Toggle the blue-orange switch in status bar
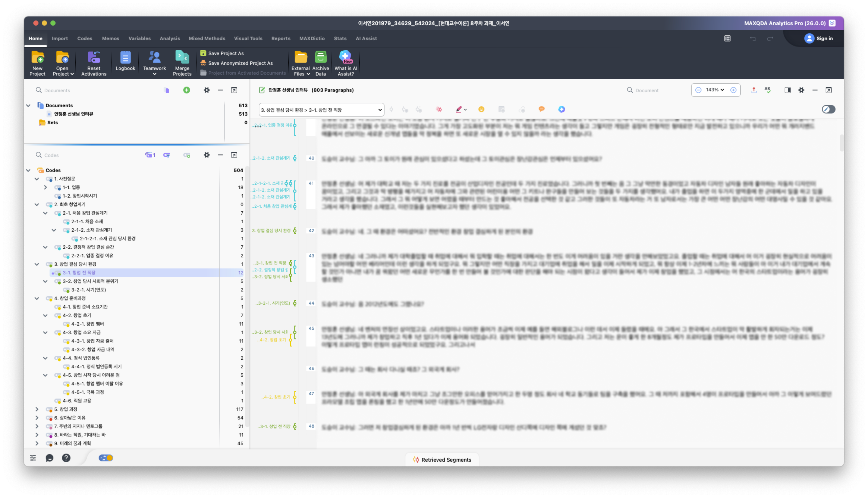Image resolution: width=868 pixels, height=498 pixels. click(106, 458)
